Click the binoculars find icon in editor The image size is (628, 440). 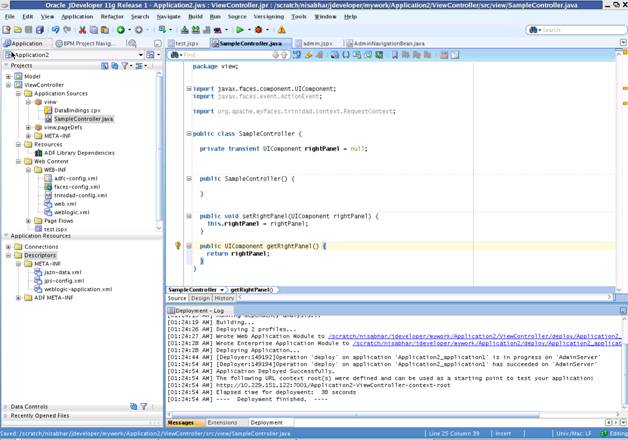(174, 55)
